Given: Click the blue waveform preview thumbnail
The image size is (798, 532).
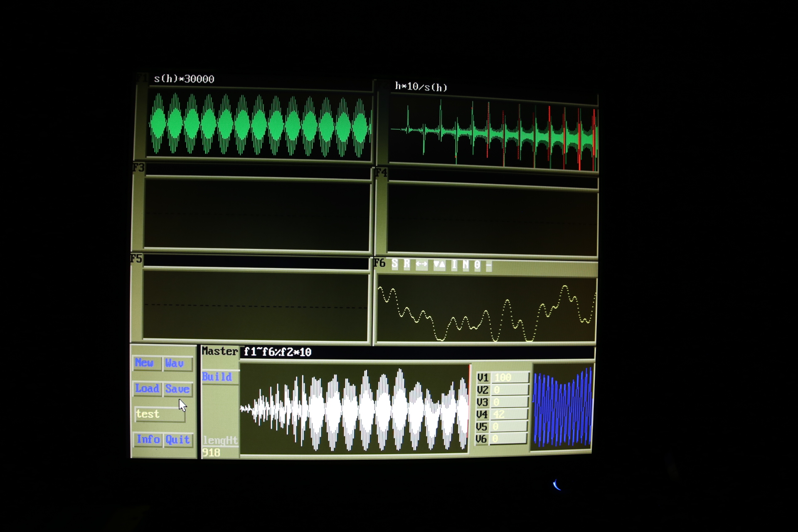Looking at the screenshot, I should coord(562,407).
